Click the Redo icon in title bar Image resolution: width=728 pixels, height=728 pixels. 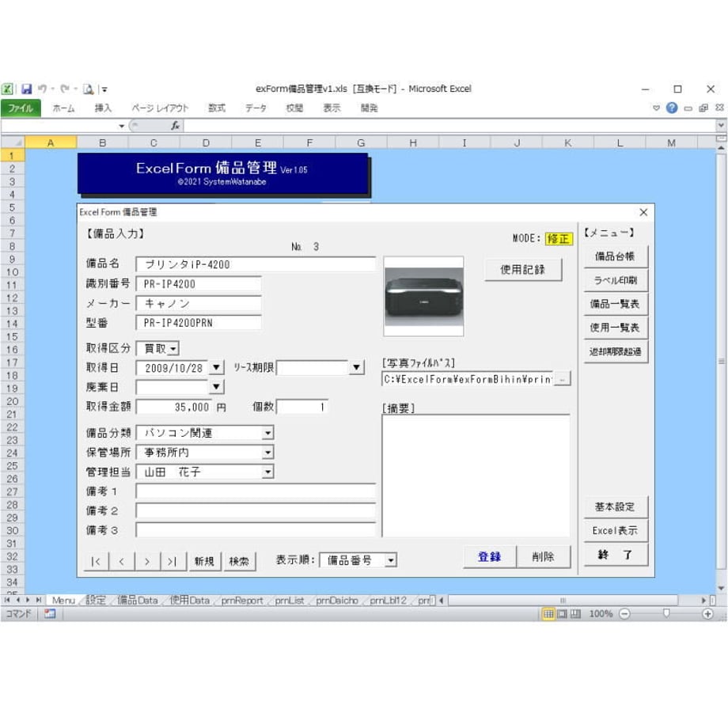pos(65,89)
